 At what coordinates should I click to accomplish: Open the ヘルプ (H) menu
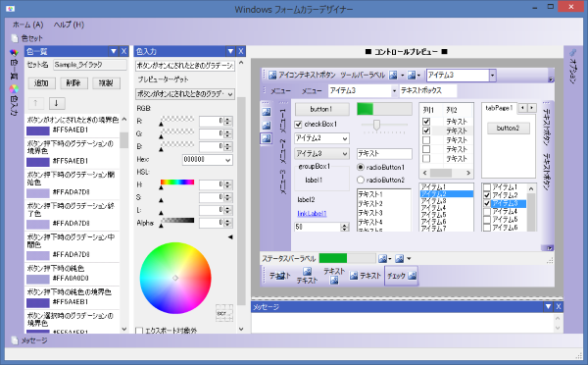69,25
